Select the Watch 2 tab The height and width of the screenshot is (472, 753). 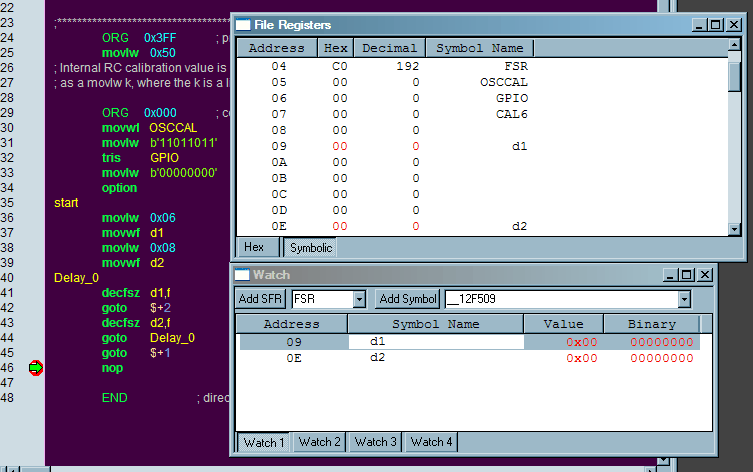[319, 442]
